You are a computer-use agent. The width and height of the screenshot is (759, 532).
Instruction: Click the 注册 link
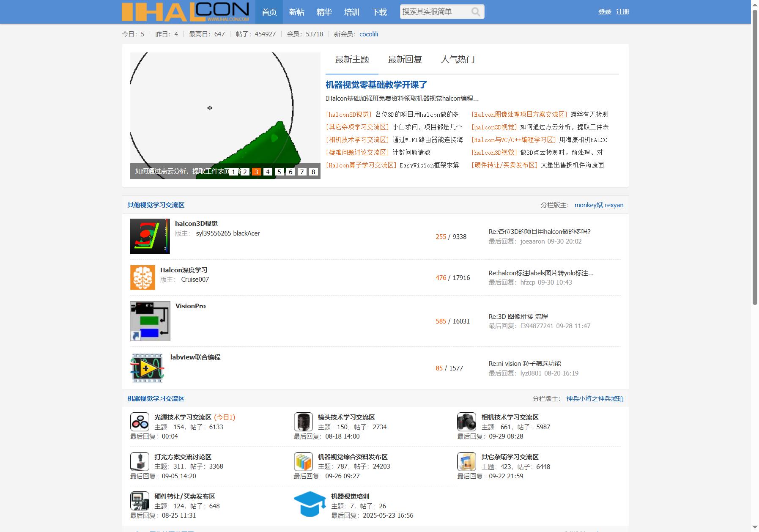pyautogui.click(x=622, y=12)
